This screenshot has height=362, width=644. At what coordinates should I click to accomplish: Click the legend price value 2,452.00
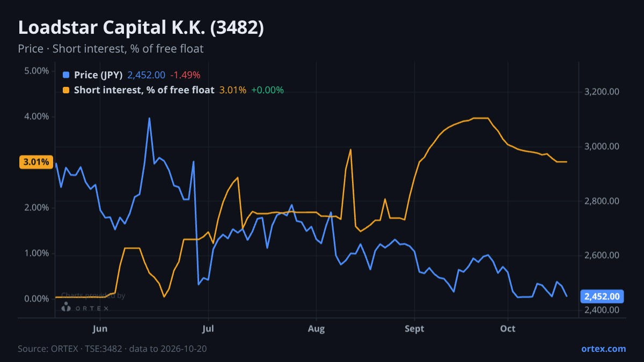146,75
